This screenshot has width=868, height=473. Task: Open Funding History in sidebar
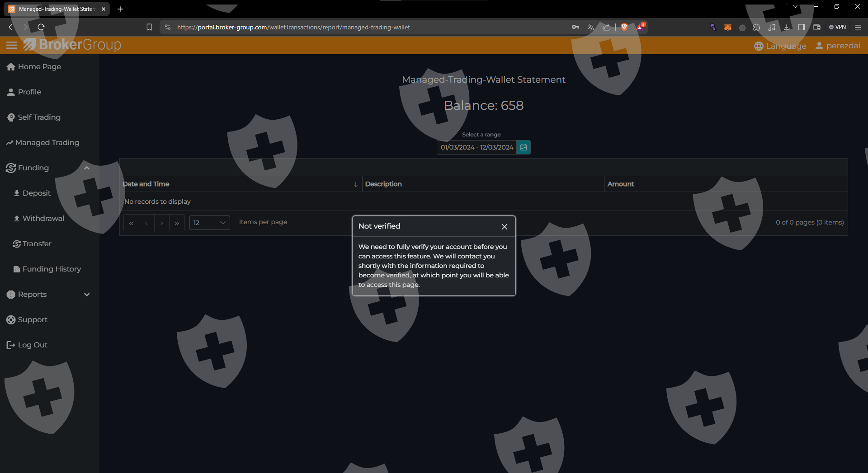(x=52, y=269)
